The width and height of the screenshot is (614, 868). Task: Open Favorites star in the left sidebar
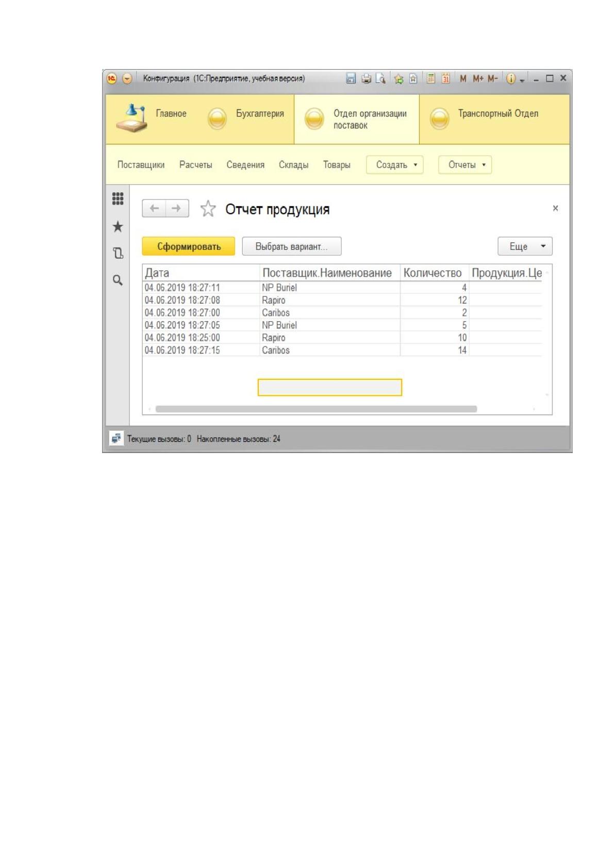pyautogui.click(x=118, y=226)
